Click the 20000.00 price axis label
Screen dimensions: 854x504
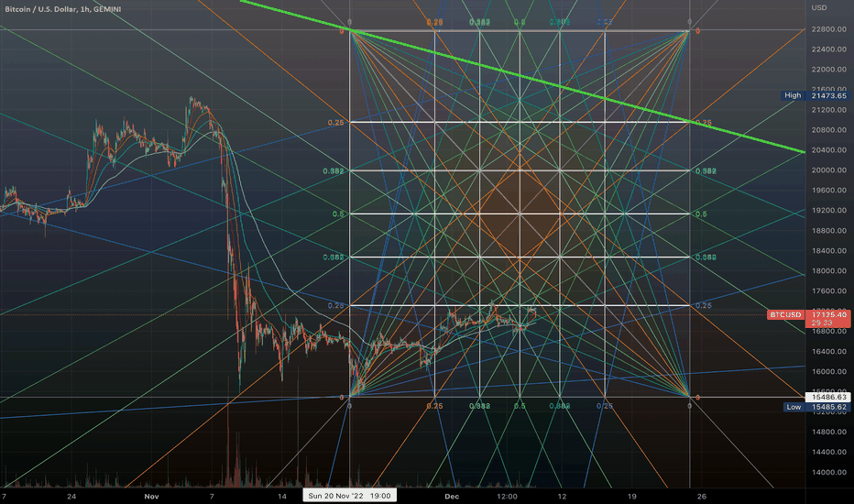[x=829, y=170]
